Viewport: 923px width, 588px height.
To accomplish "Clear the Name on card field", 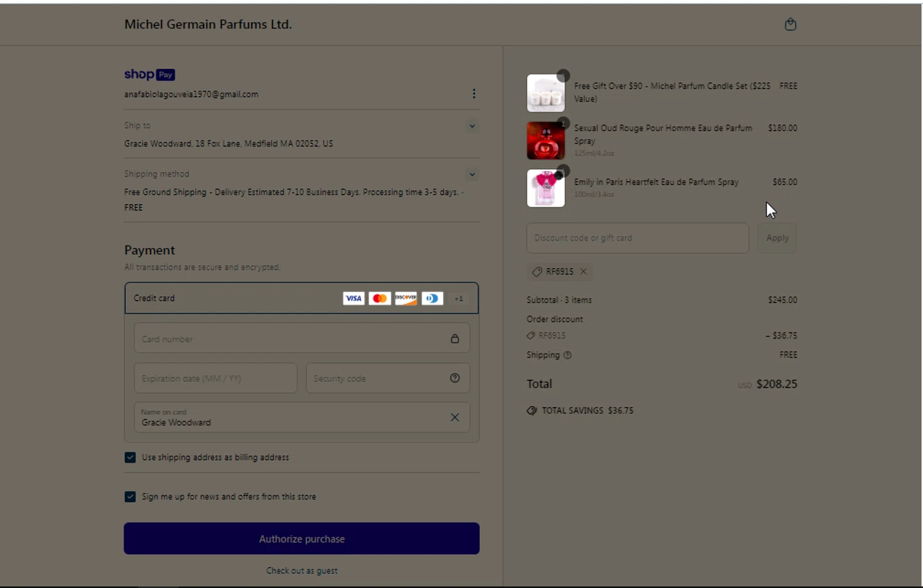I will tap(455, 417).
